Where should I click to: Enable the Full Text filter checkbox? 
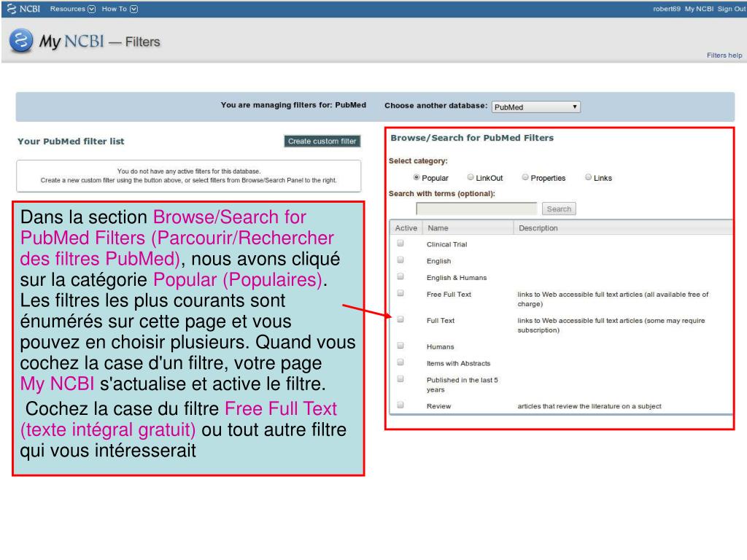(400, 319)
